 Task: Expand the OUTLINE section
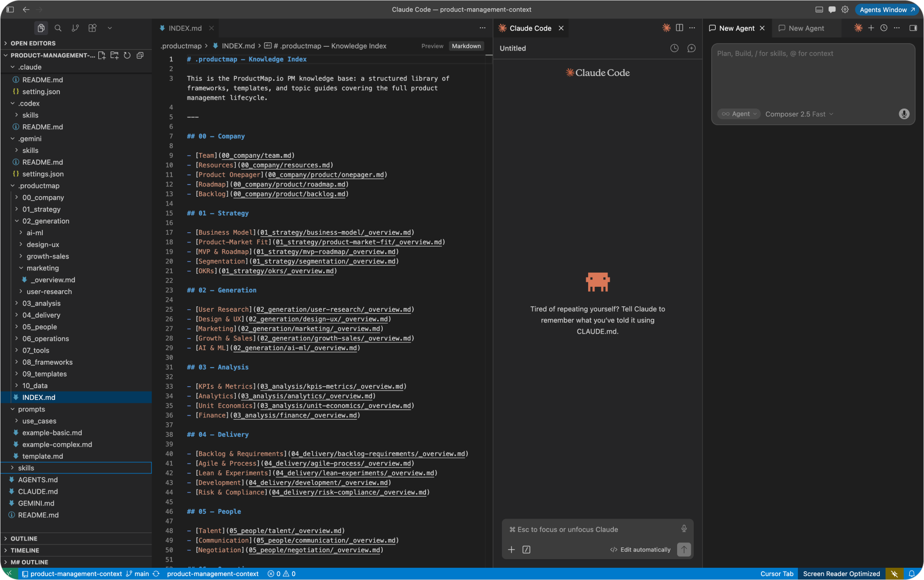coord(76,539)
